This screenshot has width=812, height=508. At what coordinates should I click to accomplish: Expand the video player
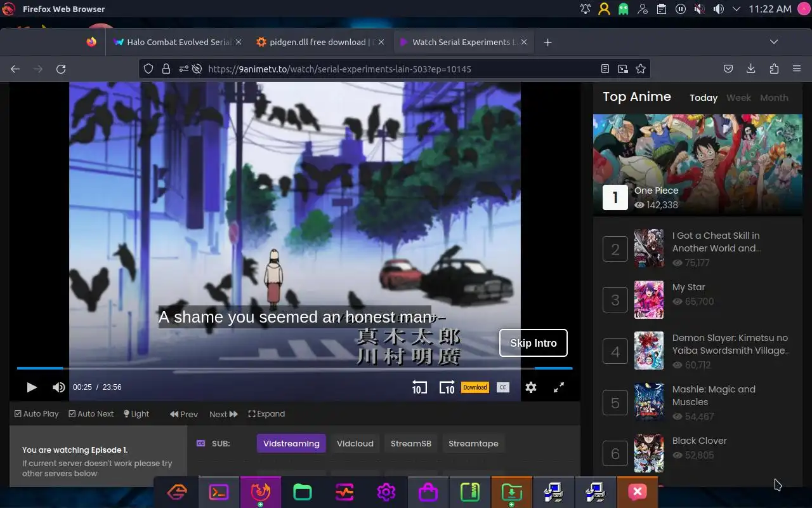point(266,413)
